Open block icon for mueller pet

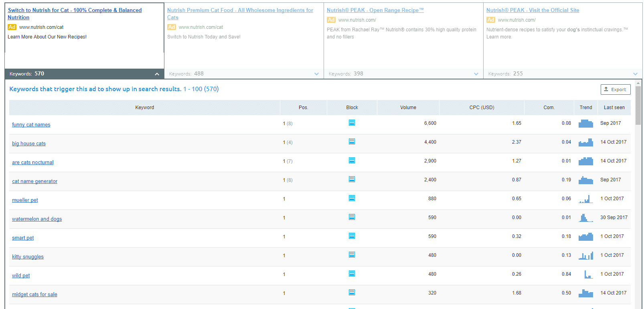(x=352, y=198)
